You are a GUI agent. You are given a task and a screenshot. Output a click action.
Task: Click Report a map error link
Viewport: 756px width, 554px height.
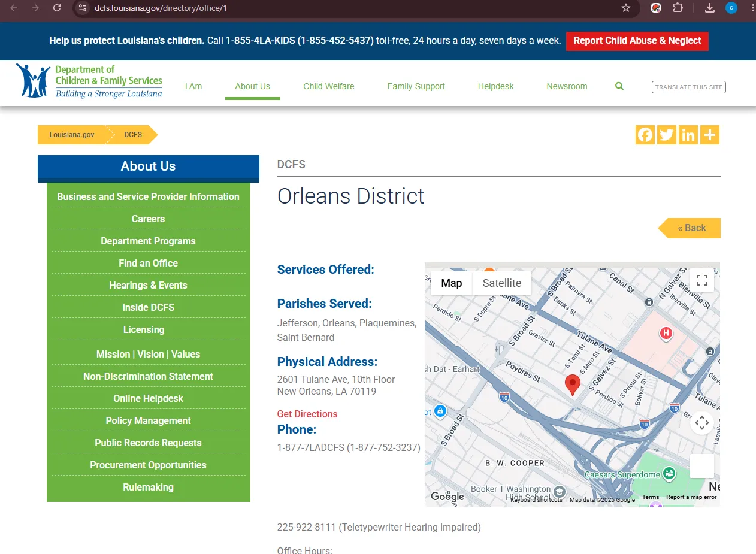click(691, 497)
